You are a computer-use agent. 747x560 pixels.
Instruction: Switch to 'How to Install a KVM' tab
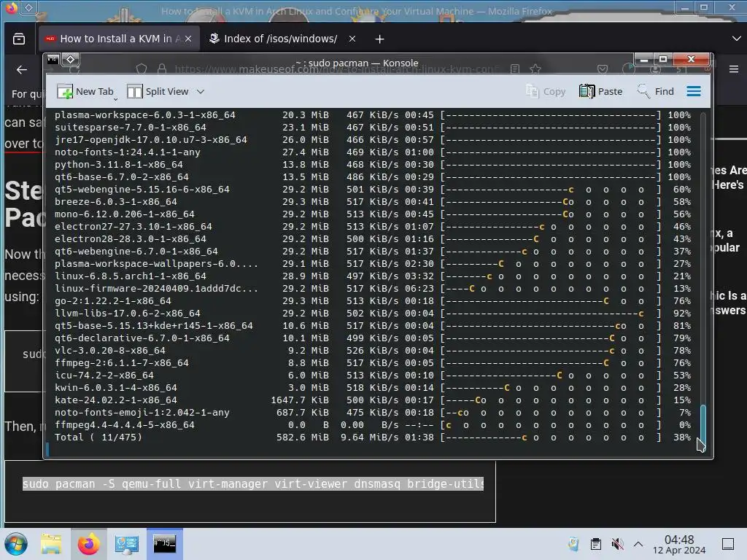coord(117,39)
